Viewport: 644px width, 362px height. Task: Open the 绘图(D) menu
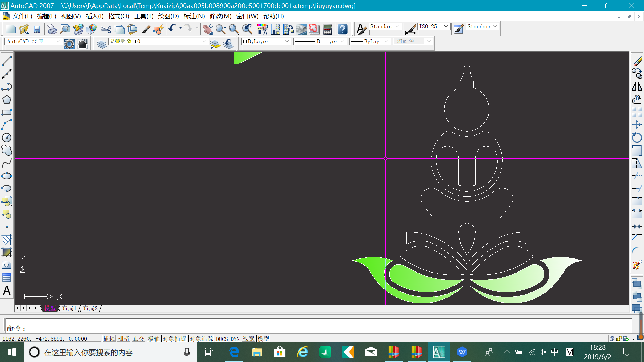[x=168, y=16]
